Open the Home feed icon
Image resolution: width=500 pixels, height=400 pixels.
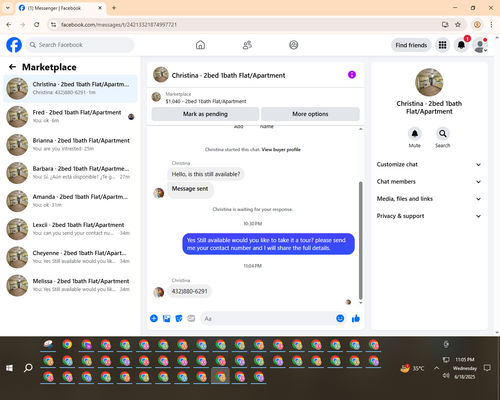[200, 45]
